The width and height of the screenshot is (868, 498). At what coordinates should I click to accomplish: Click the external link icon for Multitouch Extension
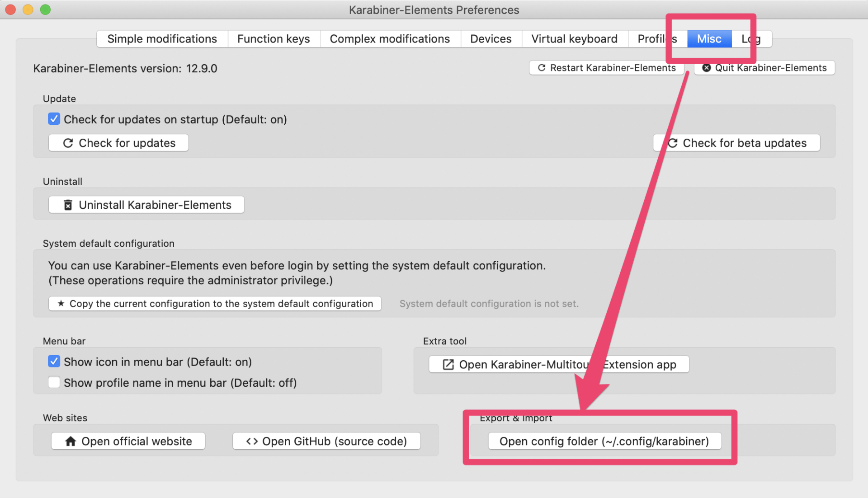[448, 365]
